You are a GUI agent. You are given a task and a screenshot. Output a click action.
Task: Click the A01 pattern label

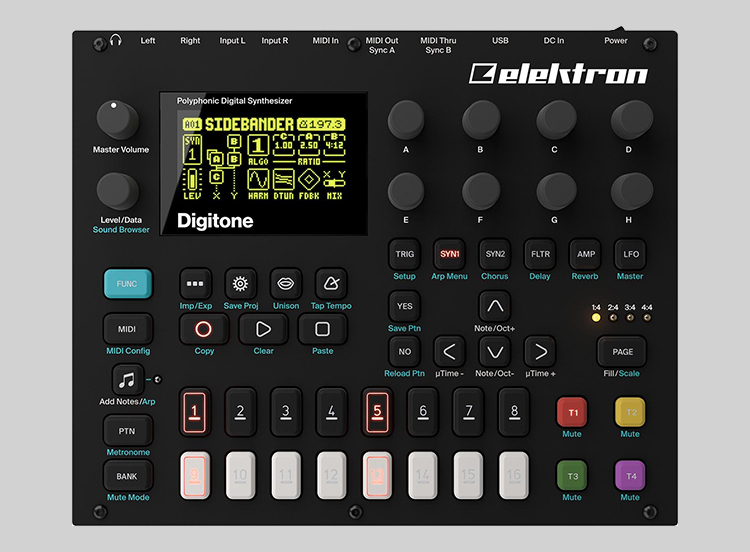click(192, 124)
